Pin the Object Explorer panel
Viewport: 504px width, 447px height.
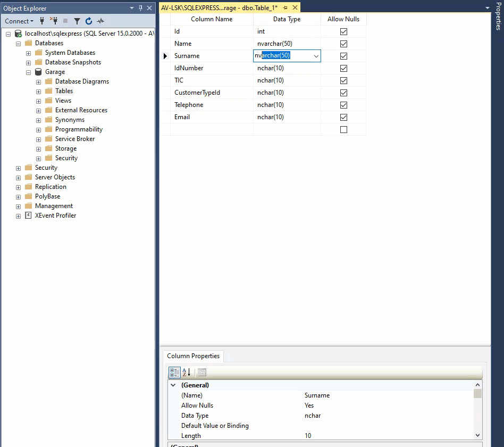coord(141,8)
